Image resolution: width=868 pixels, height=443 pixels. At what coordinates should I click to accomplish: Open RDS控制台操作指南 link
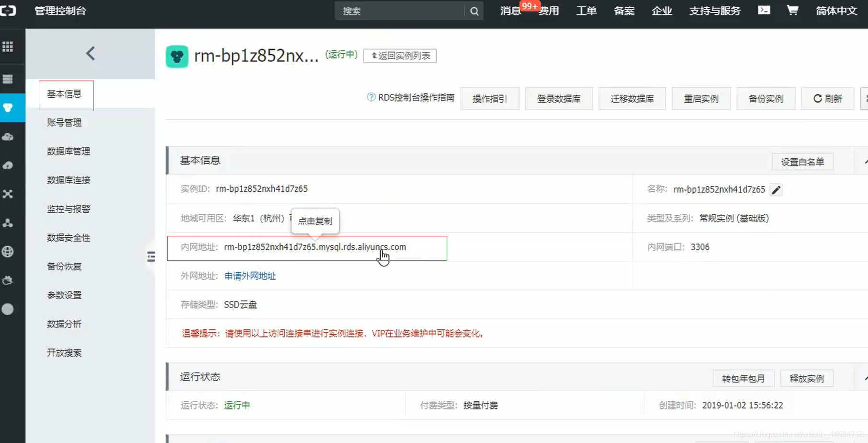coord(416,97)
